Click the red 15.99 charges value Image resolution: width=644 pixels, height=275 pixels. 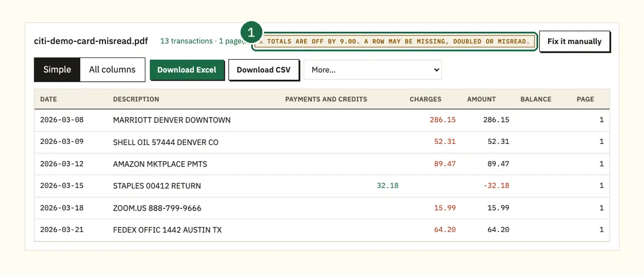tap(445, 208)
